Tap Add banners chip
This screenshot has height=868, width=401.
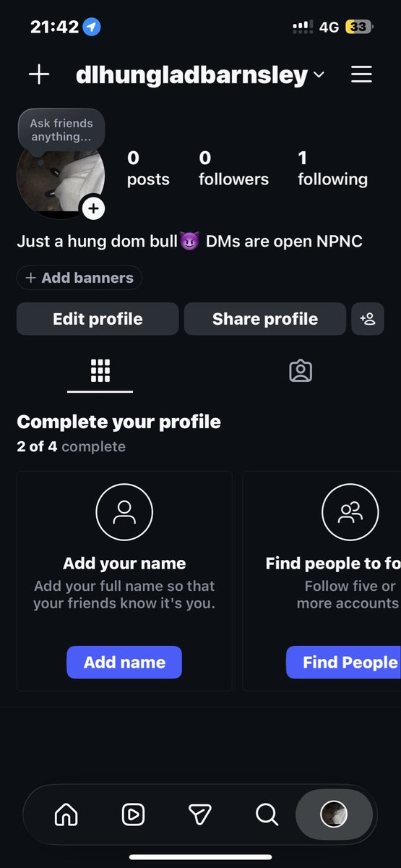(79, 278)
